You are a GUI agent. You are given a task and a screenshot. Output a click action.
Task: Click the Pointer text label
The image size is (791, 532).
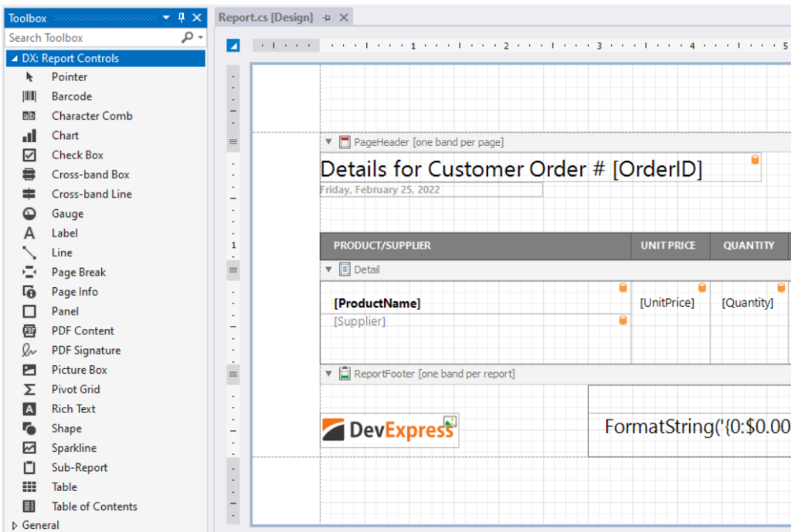tap(70, 76)
